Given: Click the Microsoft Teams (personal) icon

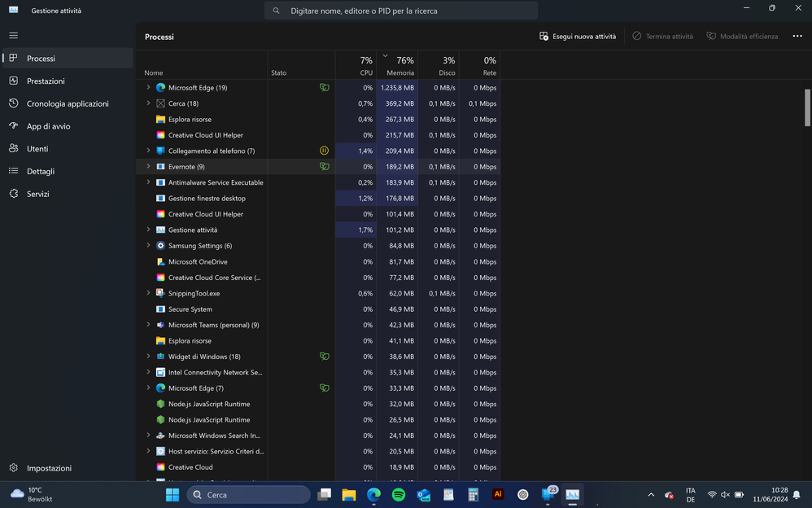Looking at the screenshot, I should 160,325.
